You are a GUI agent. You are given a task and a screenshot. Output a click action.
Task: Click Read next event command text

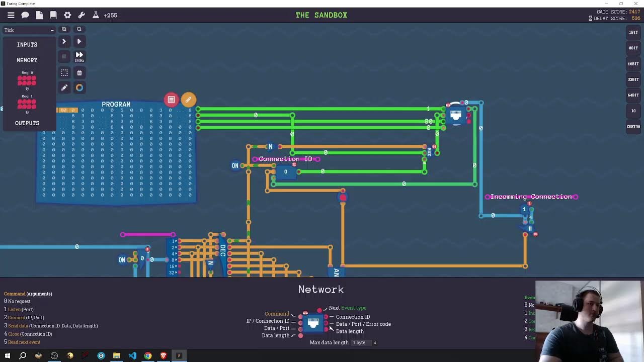point(24,342)
